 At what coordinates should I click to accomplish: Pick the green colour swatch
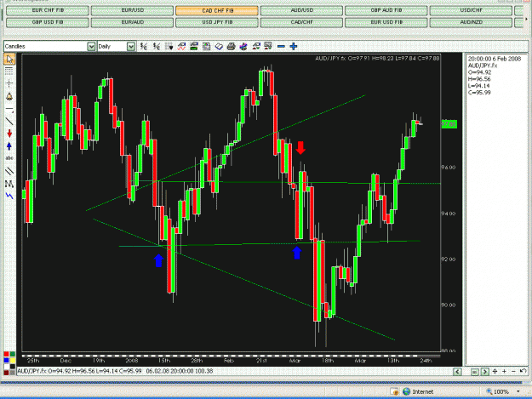point(13,354)
